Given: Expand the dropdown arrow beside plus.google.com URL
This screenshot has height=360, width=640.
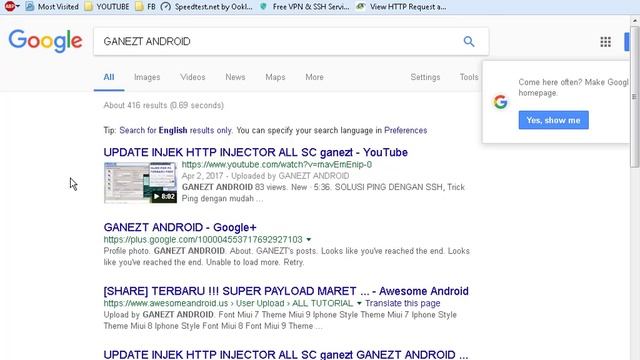Looking at the screenshot, I should click(309, 240).
